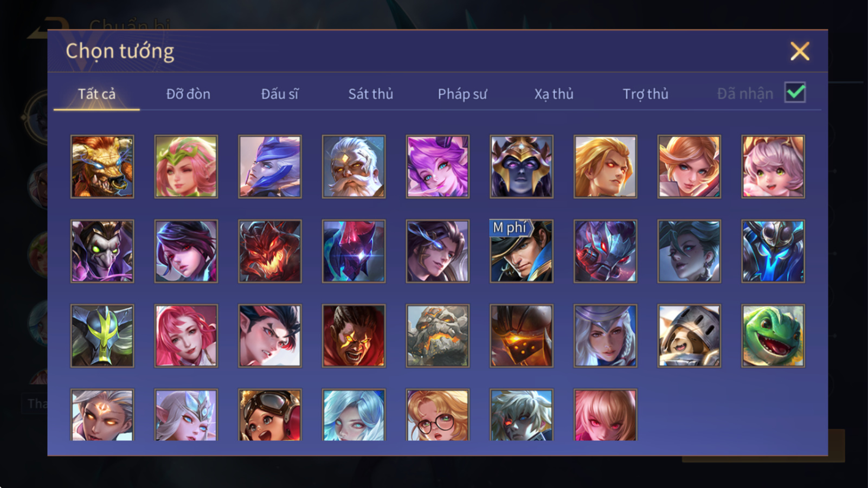Select the green chameleon hero portrait
The image size is (868, 488).
(773, 336)
